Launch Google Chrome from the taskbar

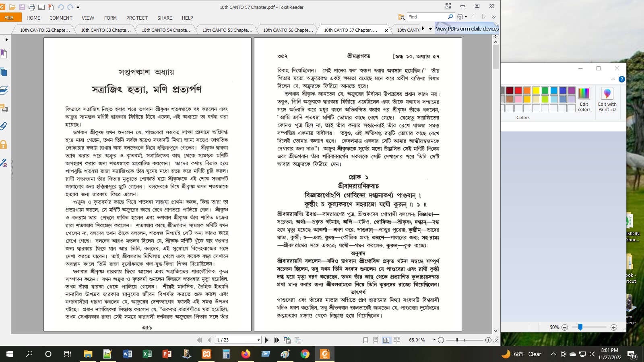(305, 354)
